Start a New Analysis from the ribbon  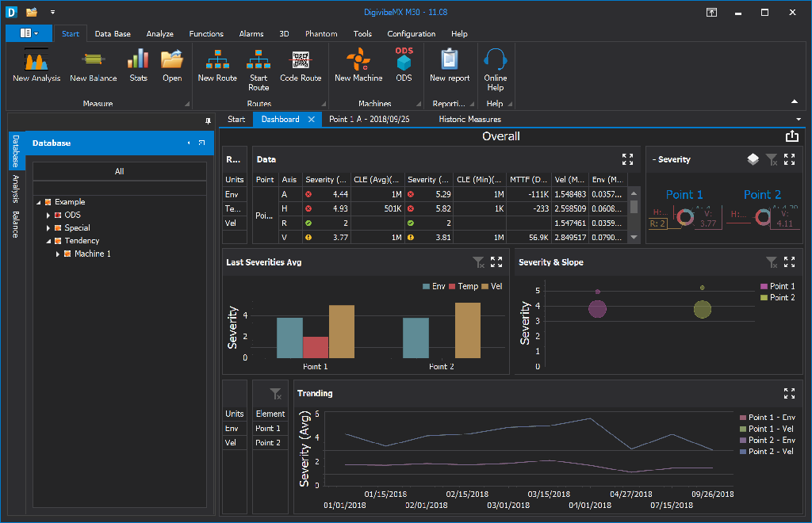coord(36,65)
